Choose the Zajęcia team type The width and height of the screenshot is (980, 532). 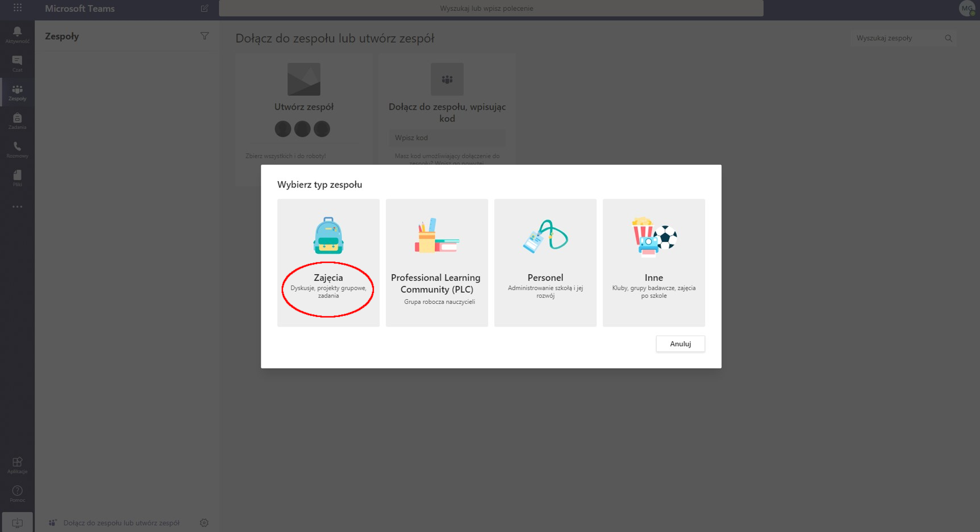tap(328, 263)
